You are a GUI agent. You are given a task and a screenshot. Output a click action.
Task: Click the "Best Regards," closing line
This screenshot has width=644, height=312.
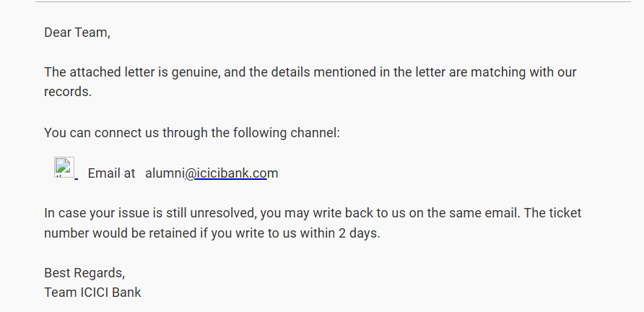coord(84,272)
